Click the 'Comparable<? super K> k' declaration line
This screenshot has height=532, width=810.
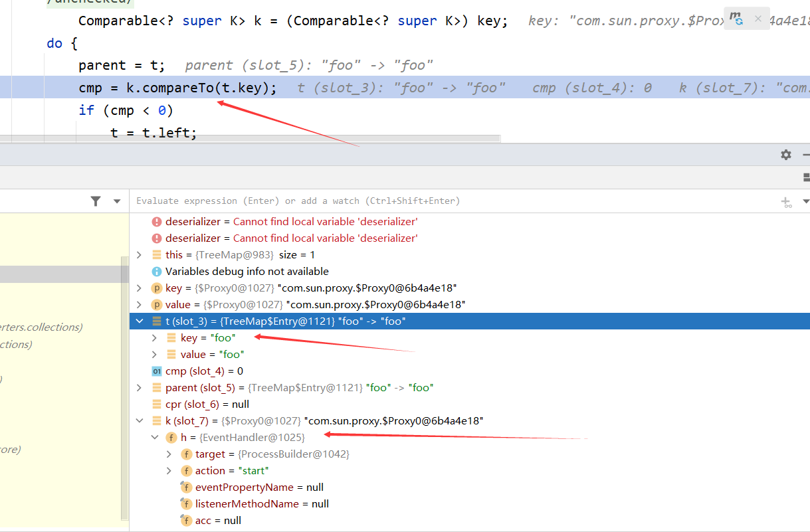tap(293, 21)
